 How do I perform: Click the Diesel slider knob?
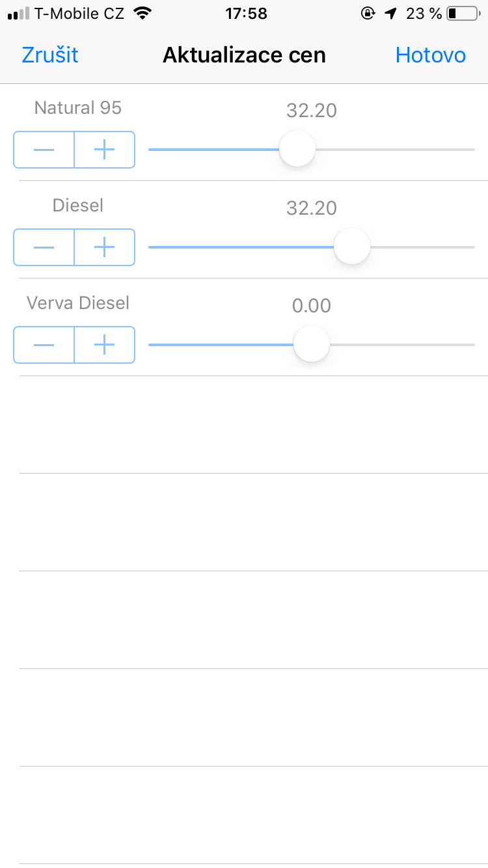[352, 247]
